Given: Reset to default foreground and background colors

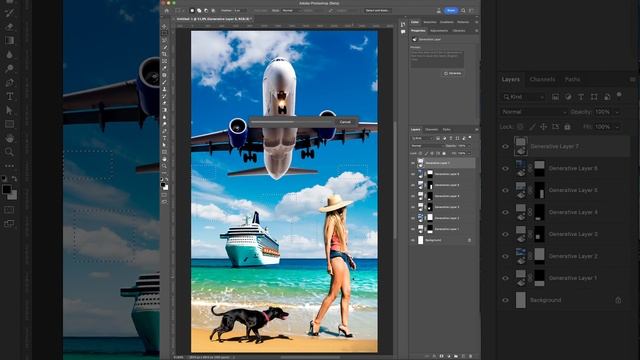Looking at the screenshot, I should (x=4, y=179).
